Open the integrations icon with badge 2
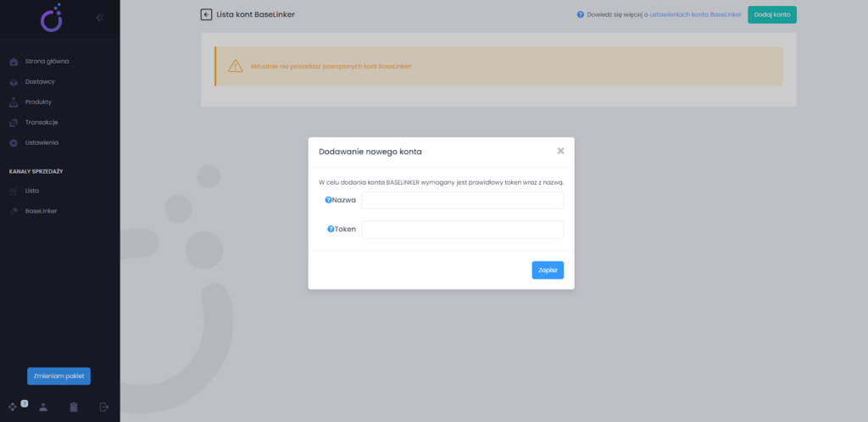The width and height of the screenshot is (868, 422). tap(14, 407)
